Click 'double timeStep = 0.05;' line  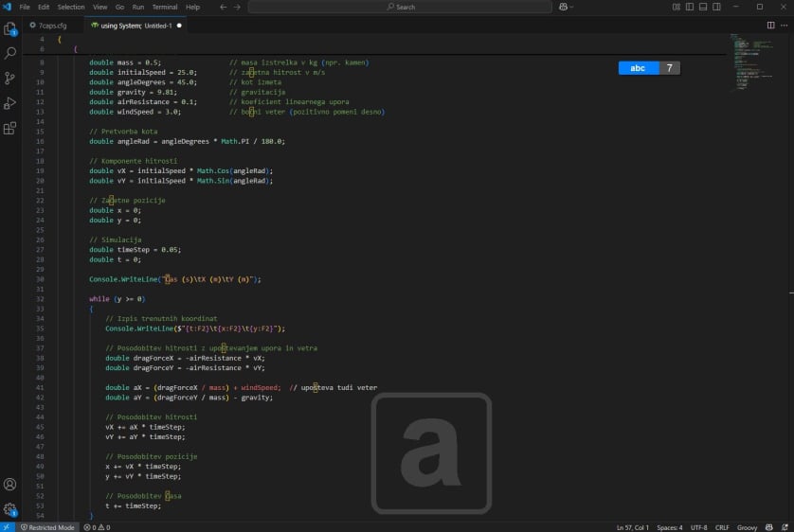[x=135, y=249]
